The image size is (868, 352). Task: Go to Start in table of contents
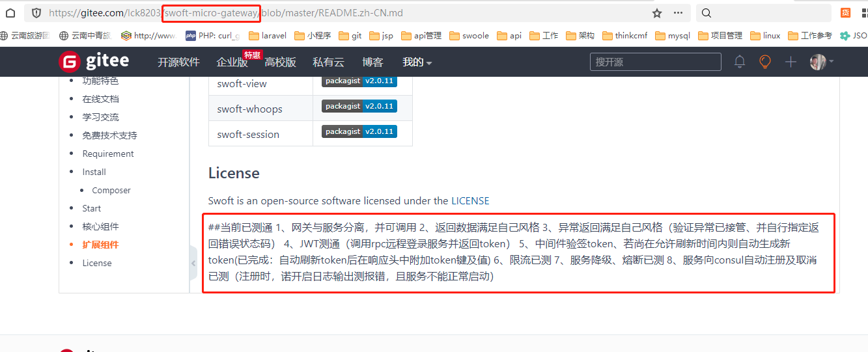click(91, 208)
